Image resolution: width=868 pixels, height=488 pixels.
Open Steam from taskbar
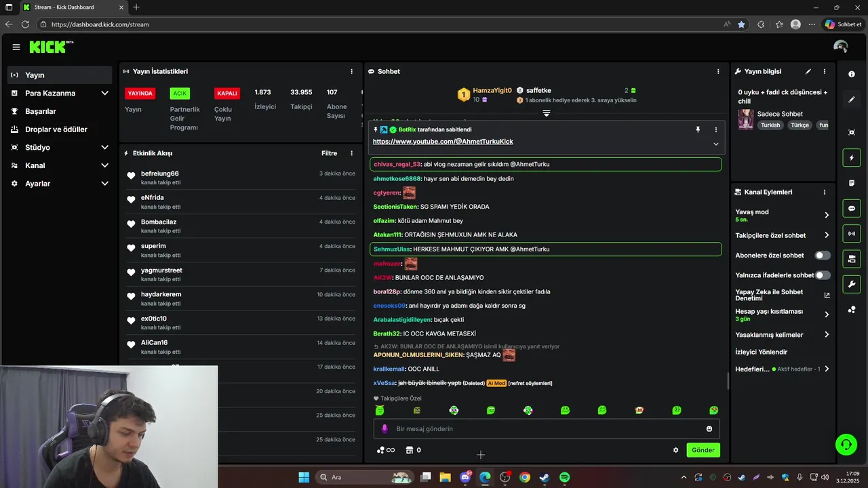point(545,477)
